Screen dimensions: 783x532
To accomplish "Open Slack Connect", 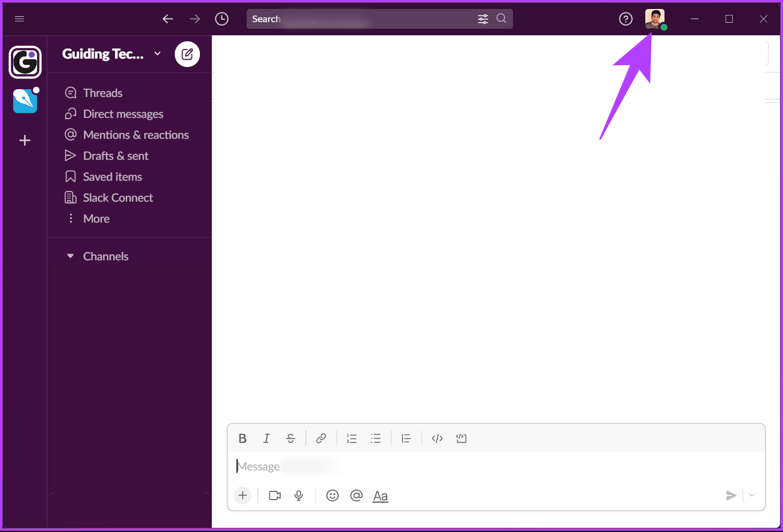I will coord(118,197).
